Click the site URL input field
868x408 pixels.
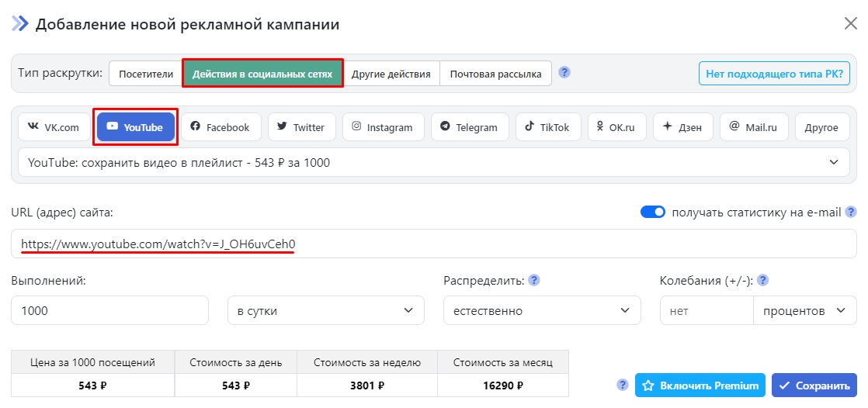[433, 244]
